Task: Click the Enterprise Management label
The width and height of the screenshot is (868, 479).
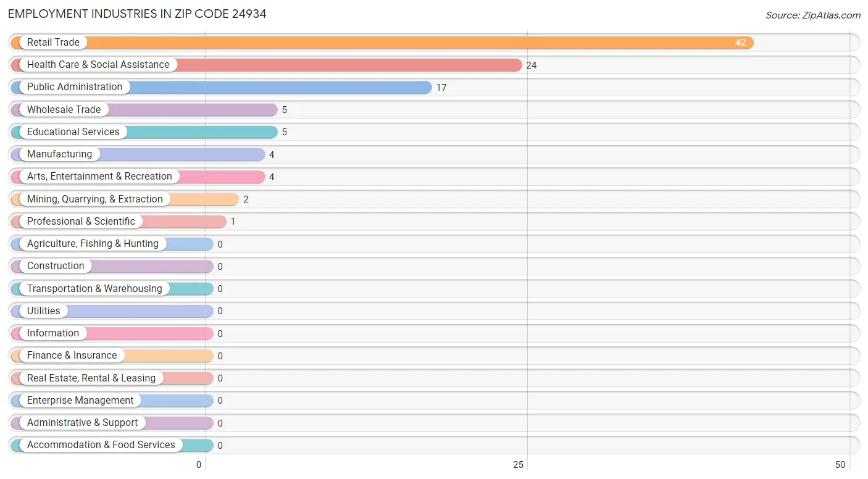Action: coord(80,400)
